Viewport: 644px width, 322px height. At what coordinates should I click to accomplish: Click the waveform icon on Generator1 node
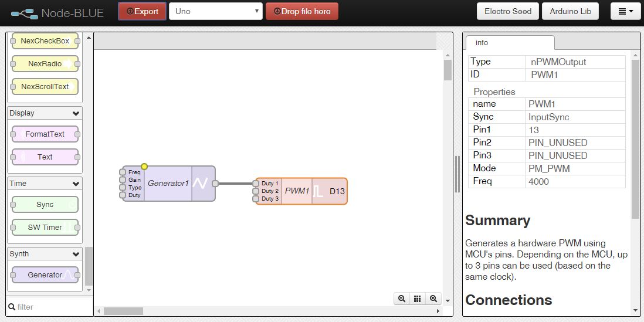(x=200, y=184)
